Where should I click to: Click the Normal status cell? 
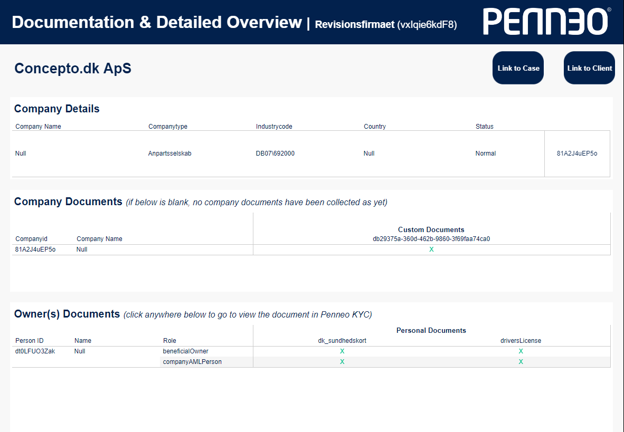(486, 154)
